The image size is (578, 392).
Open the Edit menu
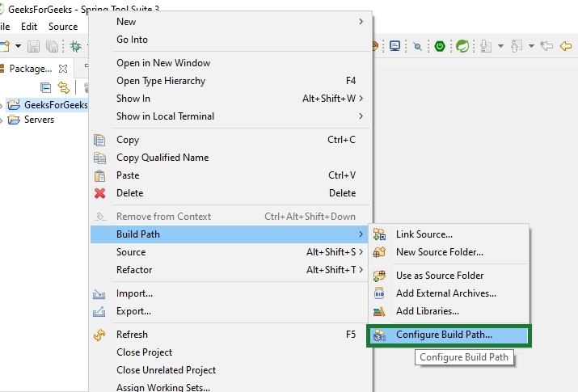(29, 27)
